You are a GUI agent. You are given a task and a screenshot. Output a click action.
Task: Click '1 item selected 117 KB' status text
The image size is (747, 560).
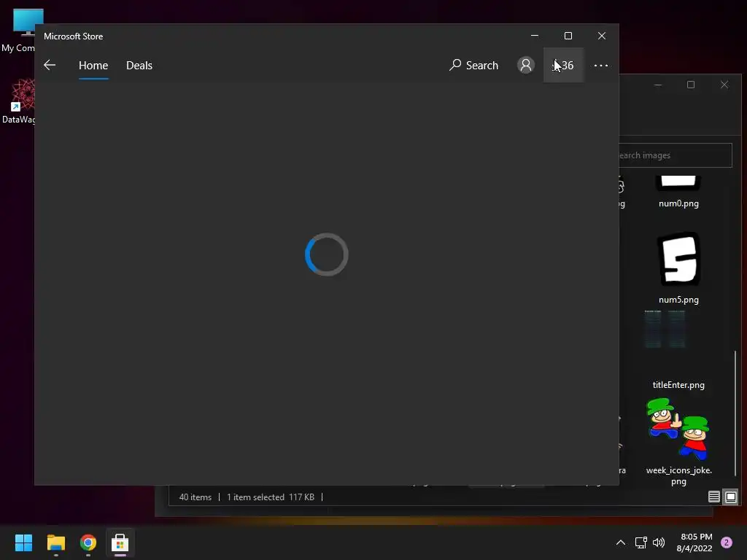click(x=271, y=497)
